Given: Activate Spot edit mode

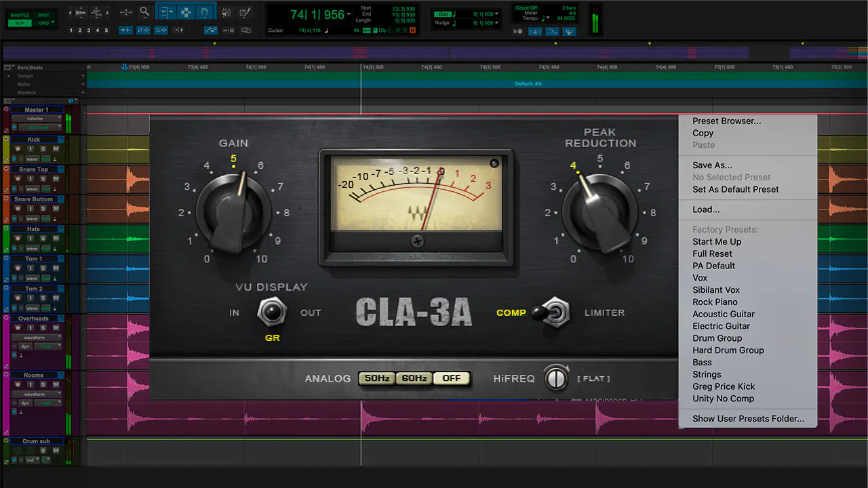Looking at the screenshot, I should pyautogui.click(x=43, y=15).
